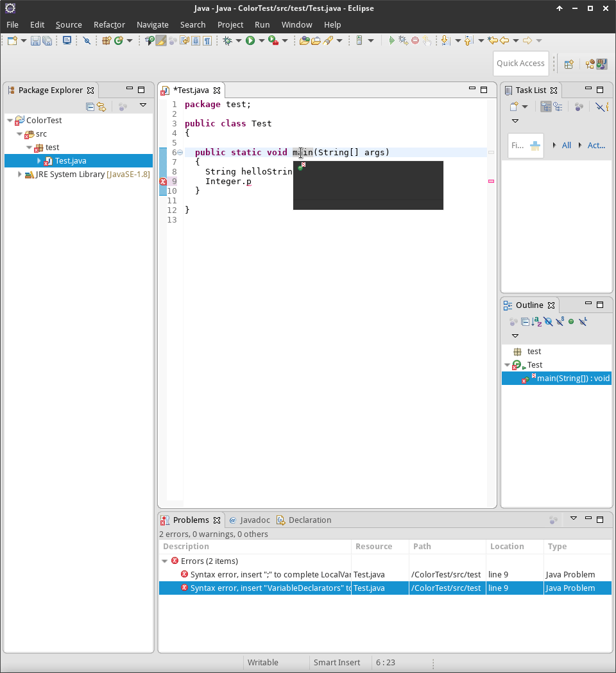The height and width of the screenshot is (673, 616).
Task: Open Package Explorer view menu arrow
Action: (x=143, y=105)
